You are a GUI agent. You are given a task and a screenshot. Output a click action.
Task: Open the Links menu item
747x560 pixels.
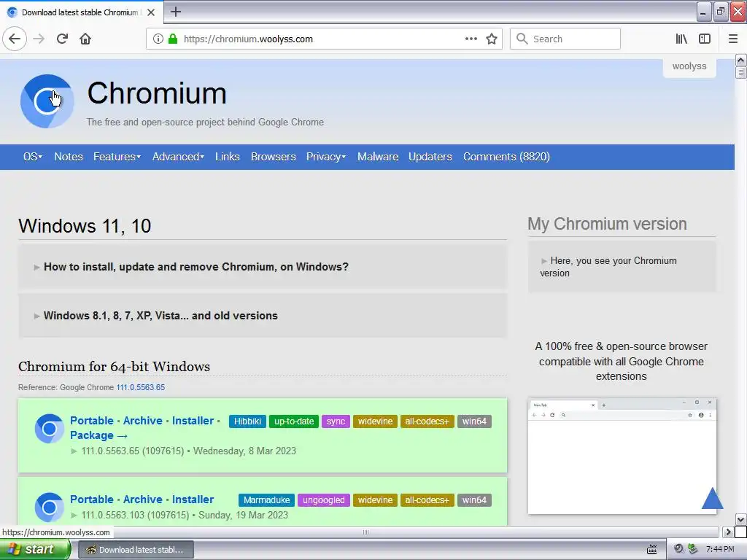pos(228,157)
